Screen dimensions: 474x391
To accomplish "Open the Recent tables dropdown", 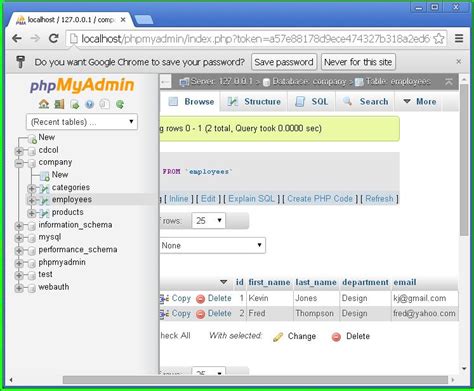I will (82, 122).
